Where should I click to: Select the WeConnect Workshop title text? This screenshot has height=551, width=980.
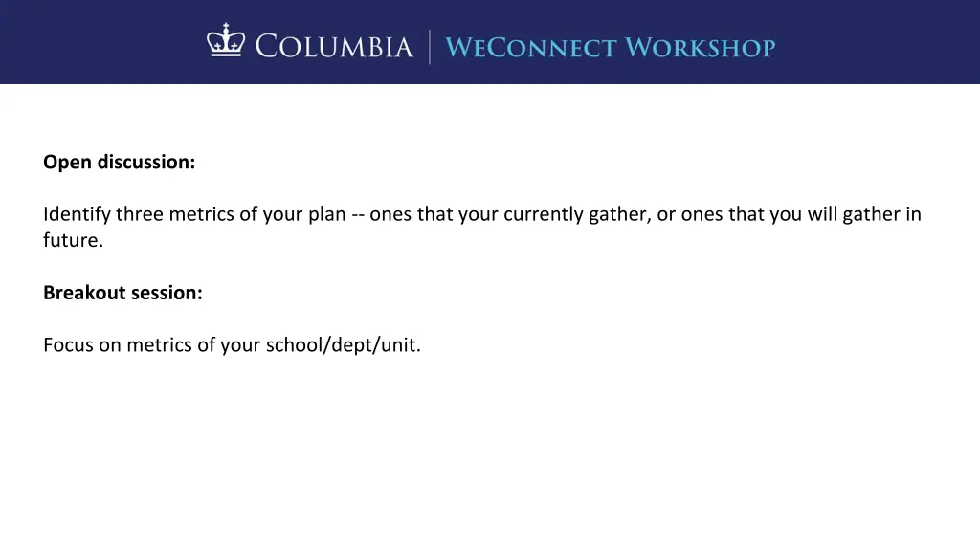[610, 48]
